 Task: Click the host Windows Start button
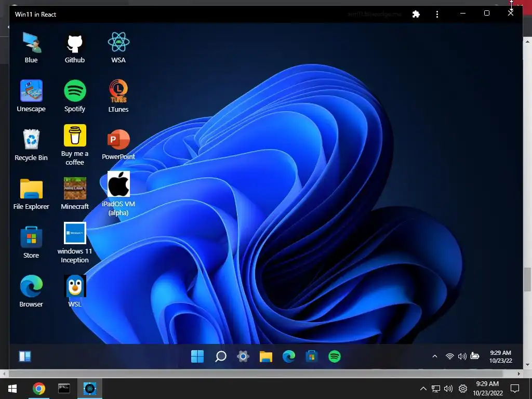(12, 389)
